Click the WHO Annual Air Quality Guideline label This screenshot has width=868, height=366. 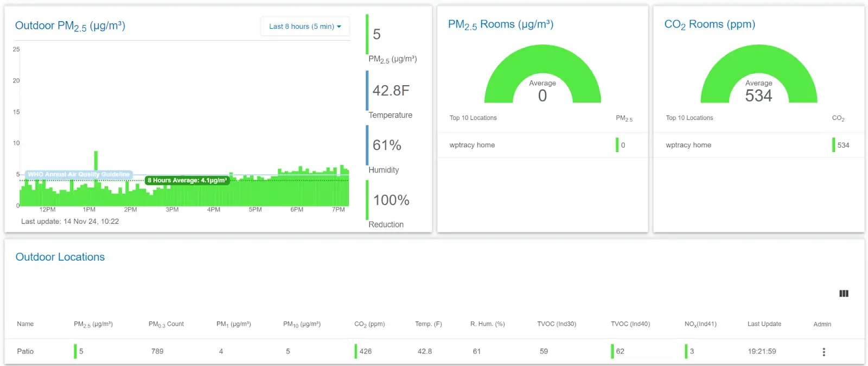click(79, 174)
